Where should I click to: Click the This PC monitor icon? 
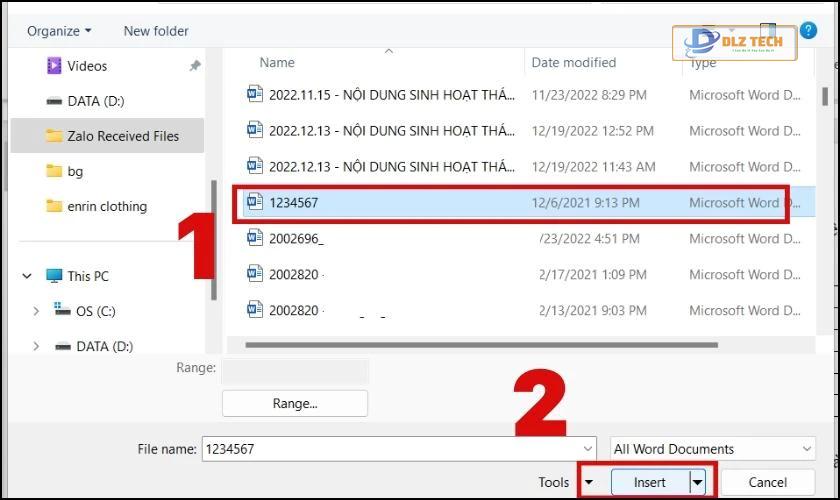54,275
